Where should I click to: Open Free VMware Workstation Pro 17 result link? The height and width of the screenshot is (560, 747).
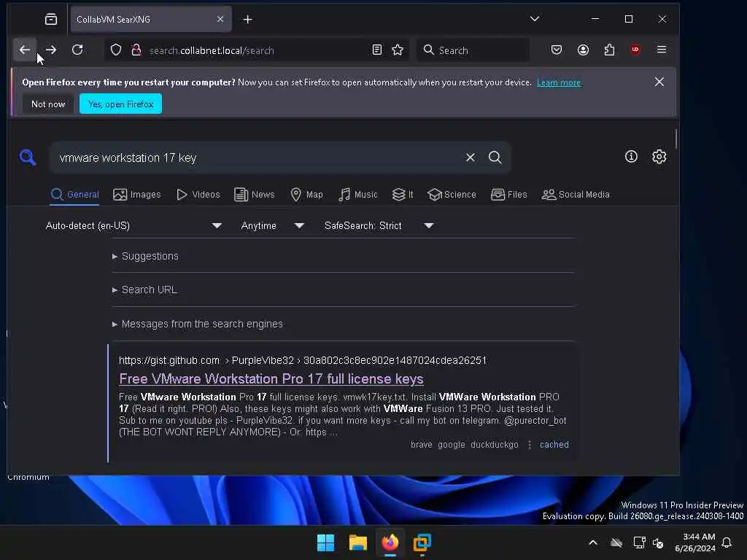[271, 378]
